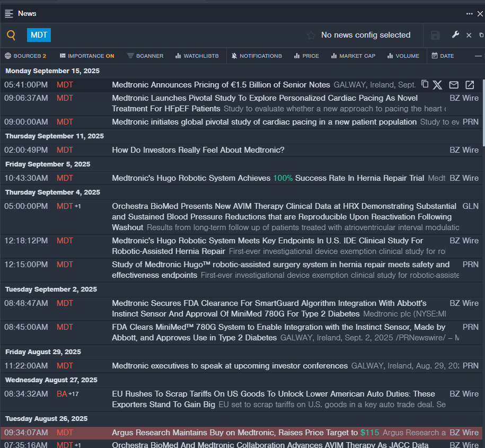Click the magnifying glass search icon

tap(11, 36)
